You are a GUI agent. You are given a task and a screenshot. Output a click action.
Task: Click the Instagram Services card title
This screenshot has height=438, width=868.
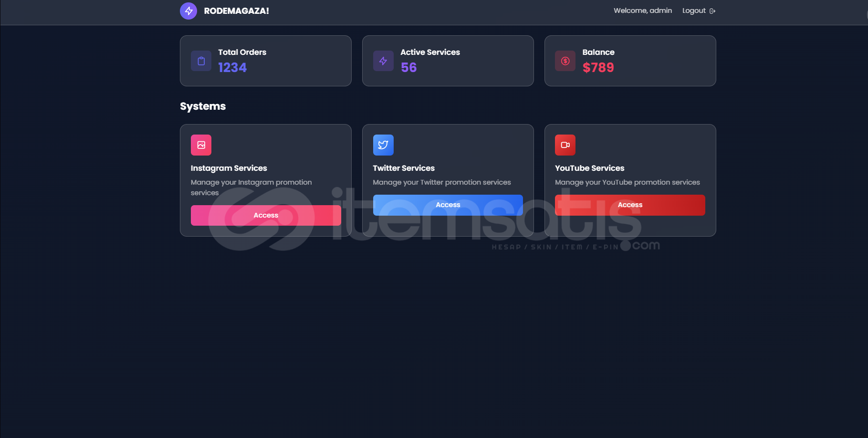229,168
